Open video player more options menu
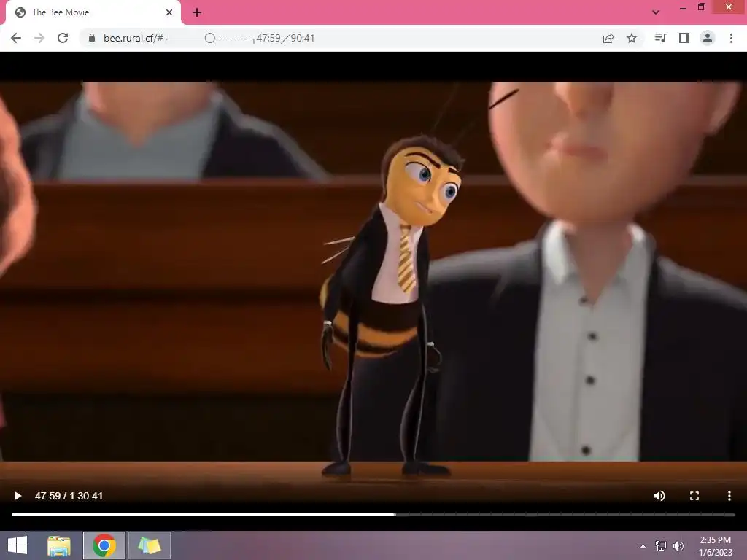 [x=729, y=496]
